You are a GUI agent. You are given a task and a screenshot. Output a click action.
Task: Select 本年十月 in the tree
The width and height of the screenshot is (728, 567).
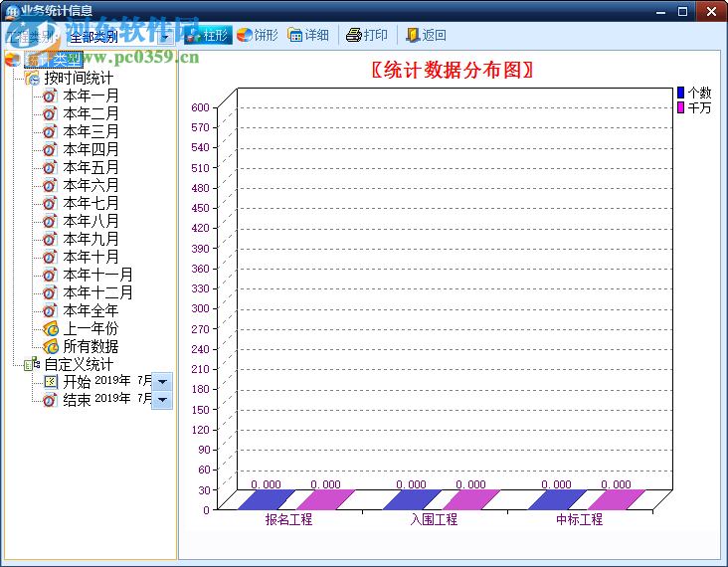click(x=91, y=257)
